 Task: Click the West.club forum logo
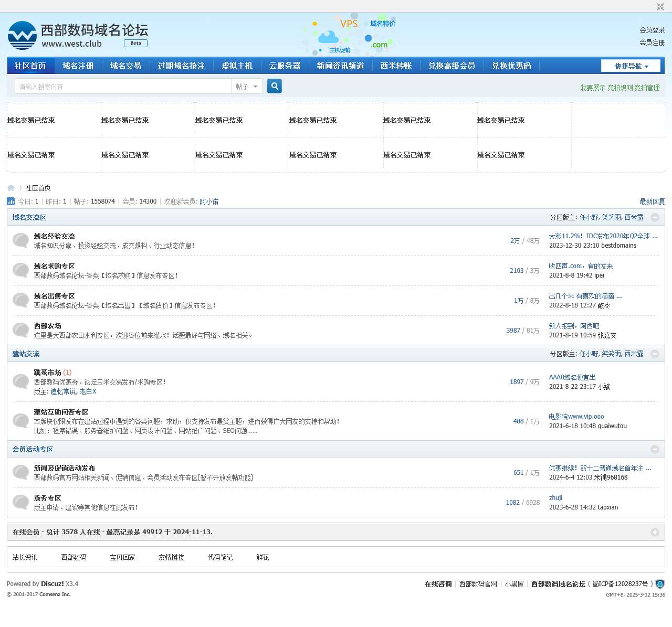(78, 35)
